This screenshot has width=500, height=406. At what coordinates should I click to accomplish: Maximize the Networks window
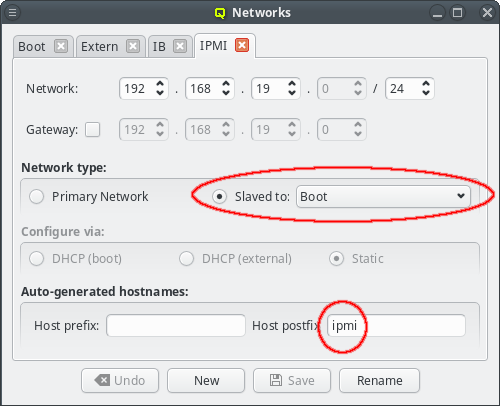(457, 13)
